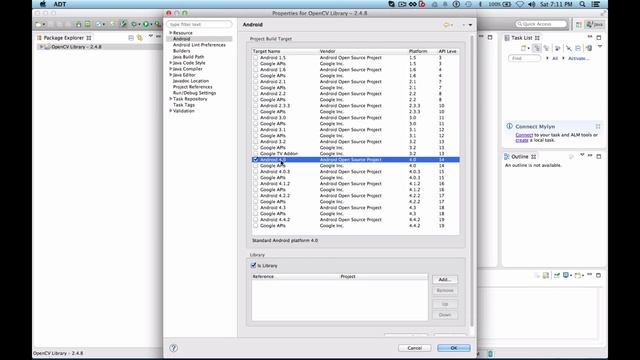Click Collapse All icon in Package Explorer
Viewport: 640px width, 360px height.
coord(131,38)
